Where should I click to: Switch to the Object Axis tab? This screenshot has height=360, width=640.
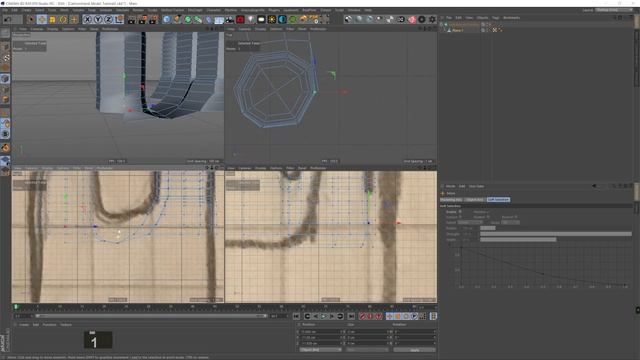click(x=475, y=200)
